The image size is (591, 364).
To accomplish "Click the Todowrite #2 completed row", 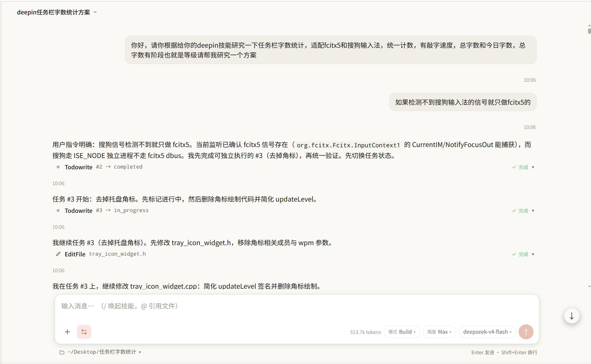I will click(x=295, y=167).
